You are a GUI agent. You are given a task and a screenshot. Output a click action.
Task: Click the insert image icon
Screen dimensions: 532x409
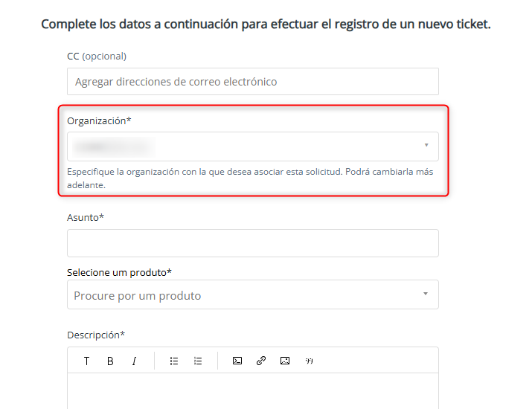pos(285,361)
